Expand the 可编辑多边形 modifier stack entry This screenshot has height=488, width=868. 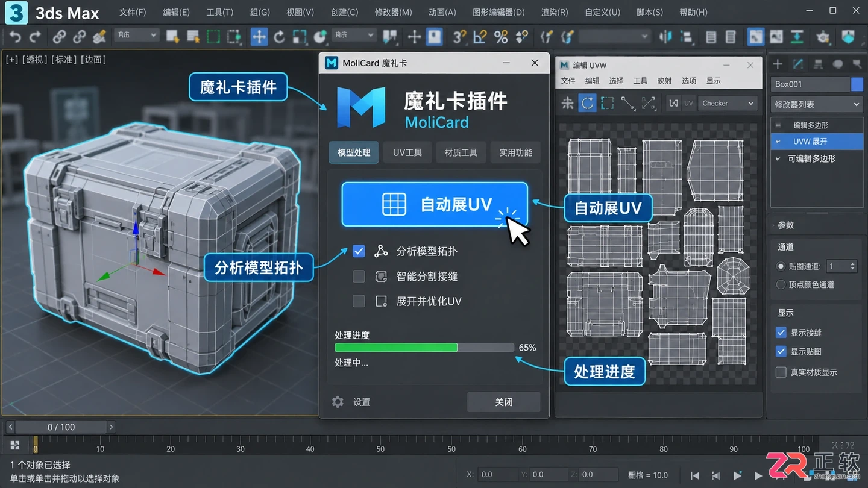tap(778, 158)
